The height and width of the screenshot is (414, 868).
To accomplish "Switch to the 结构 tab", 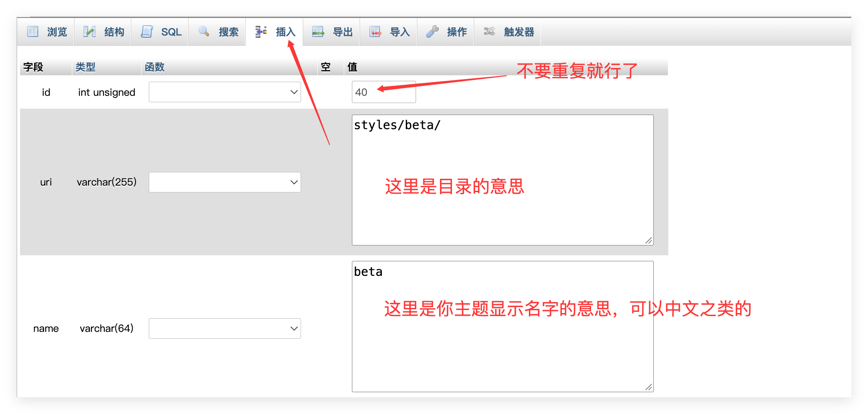I will 103,32.
